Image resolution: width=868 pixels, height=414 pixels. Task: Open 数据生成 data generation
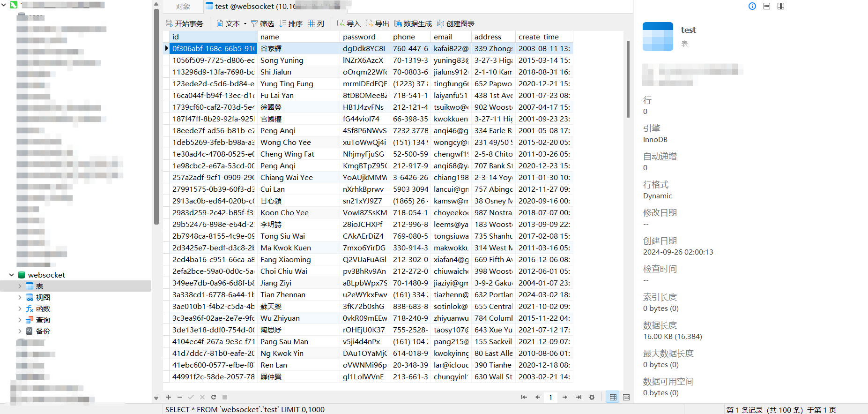[x=413, y=23]
